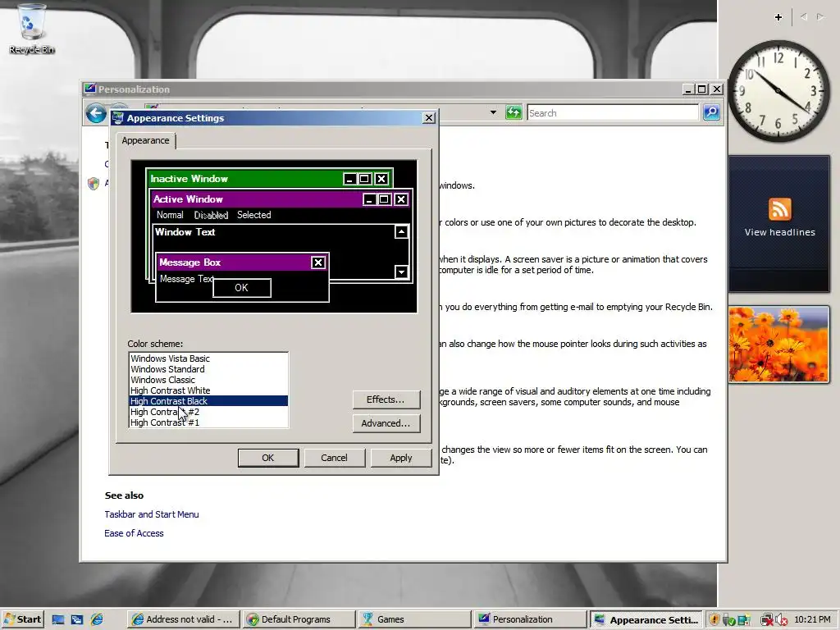Open the Recycle Bin desktop icon

click(x=31, y=29)
